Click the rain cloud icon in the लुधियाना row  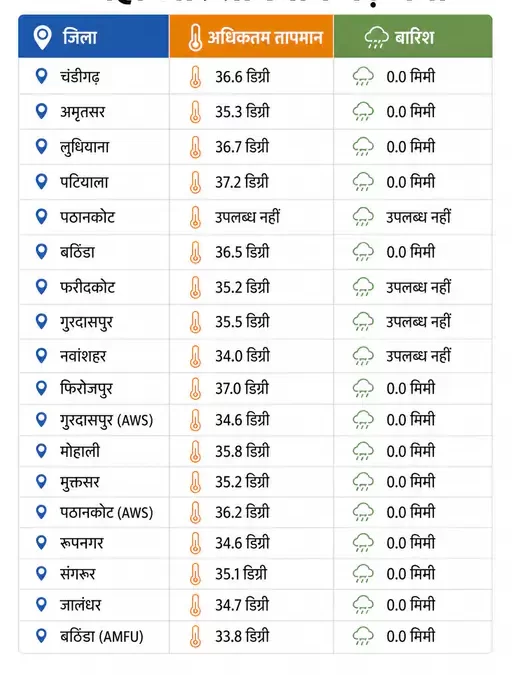pyautogui.click(x=363, y=146)
